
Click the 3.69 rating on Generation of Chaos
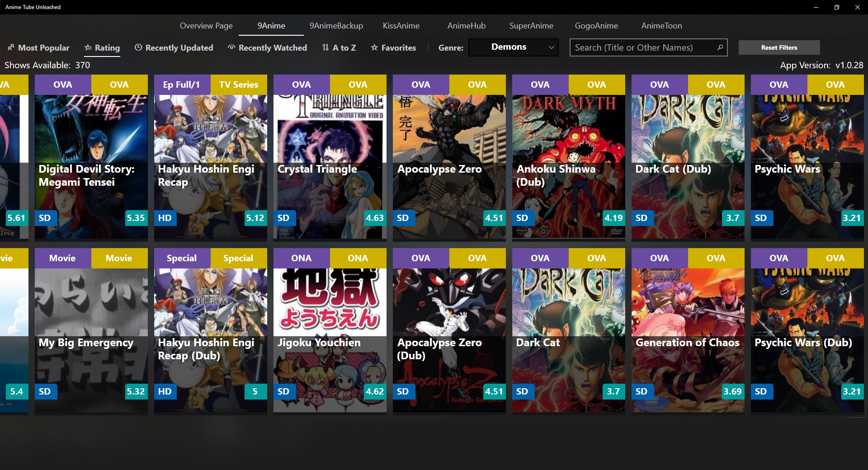point(732,391)
